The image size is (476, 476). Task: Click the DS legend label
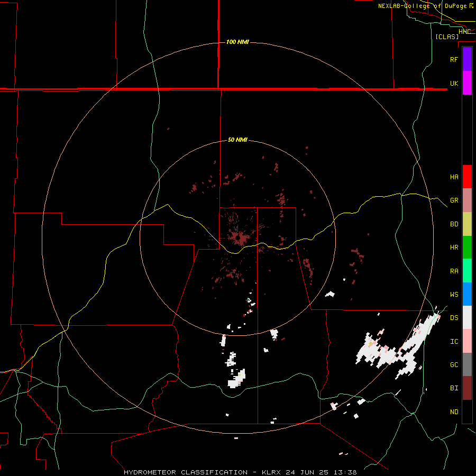tap(454, 318)
